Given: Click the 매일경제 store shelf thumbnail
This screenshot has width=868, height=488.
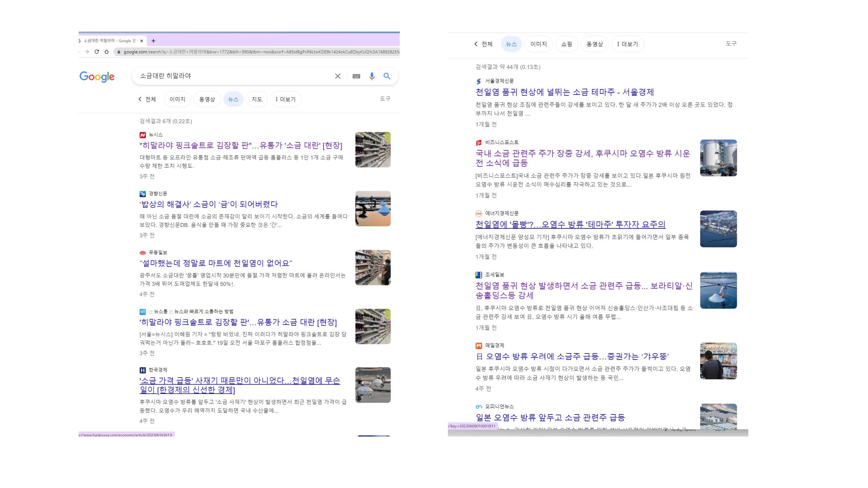Looking at the screenshot, I should click(718, 361).
